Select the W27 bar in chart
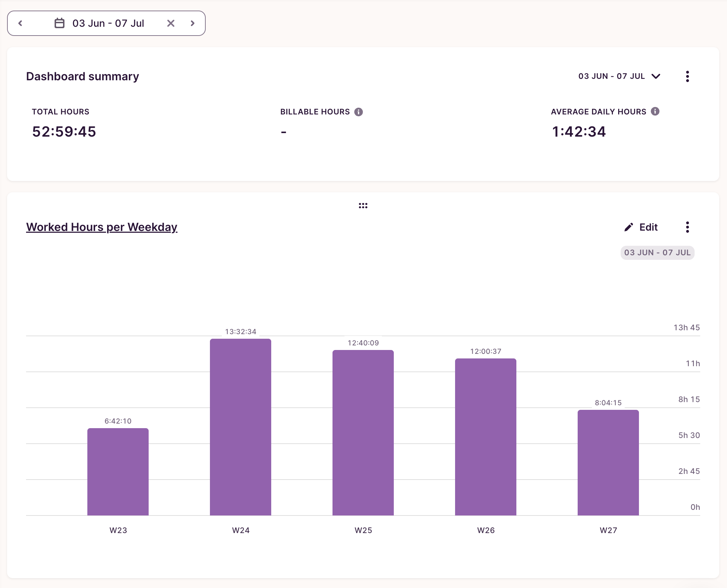The width and height of the screenshot is (727, 588). point(608,463)
